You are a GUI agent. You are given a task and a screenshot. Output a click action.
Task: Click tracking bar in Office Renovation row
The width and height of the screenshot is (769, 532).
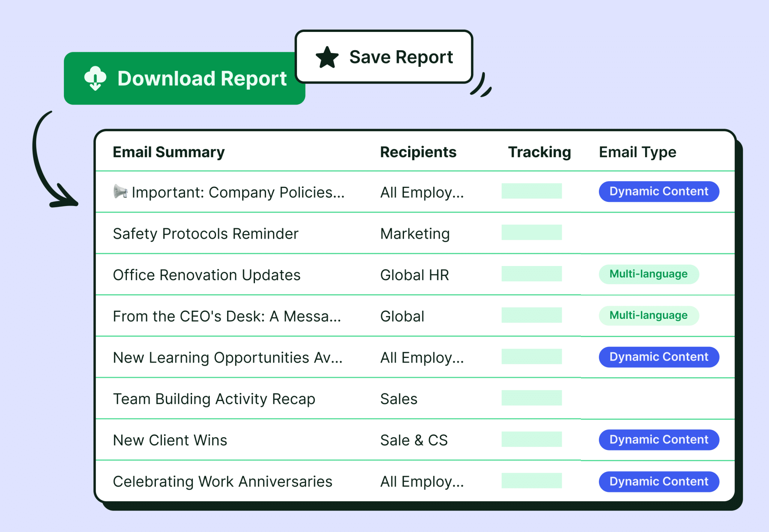click(x=532, y=274)
